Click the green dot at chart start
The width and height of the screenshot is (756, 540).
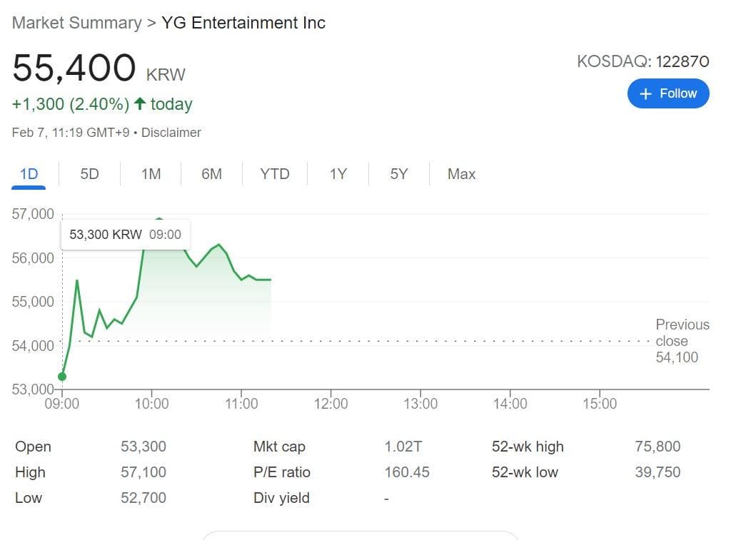click(62, 377)
